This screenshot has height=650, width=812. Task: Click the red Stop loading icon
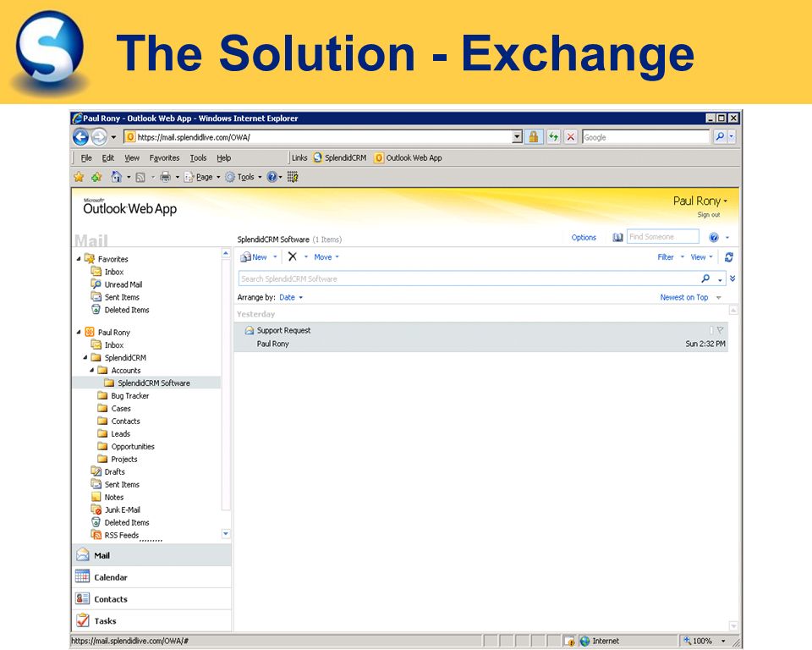[x=571, y=137]
